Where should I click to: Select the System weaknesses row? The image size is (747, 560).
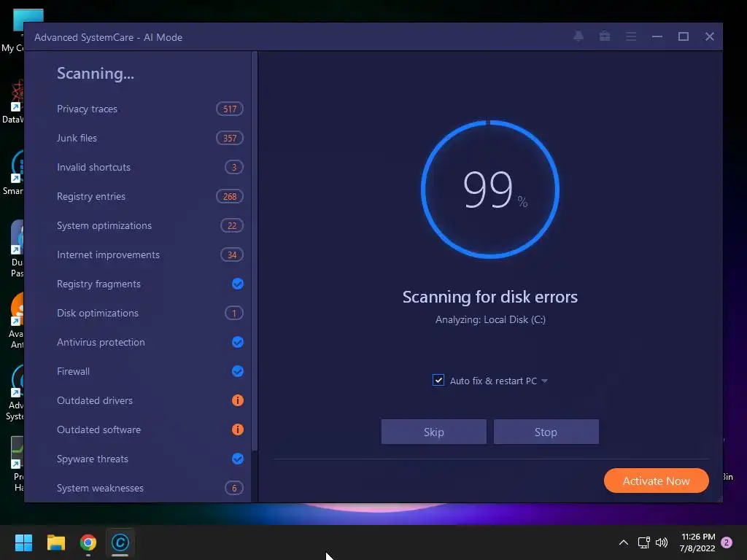150,488
